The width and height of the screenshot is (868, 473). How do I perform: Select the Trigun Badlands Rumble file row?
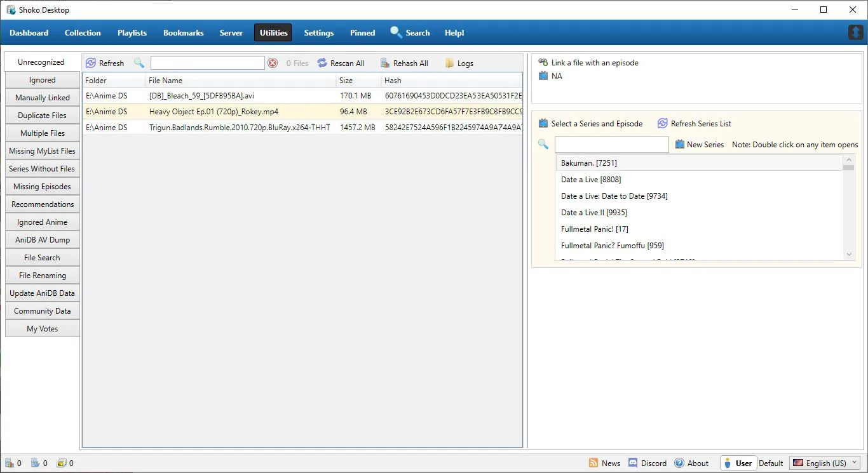(302, 128)
